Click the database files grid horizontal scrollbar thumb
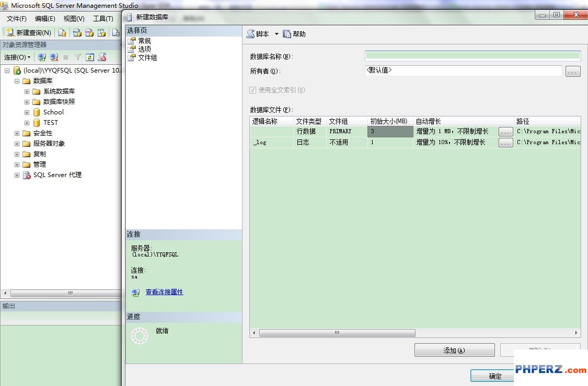This screenshot has height=386, width=588. tap(337, 333)
